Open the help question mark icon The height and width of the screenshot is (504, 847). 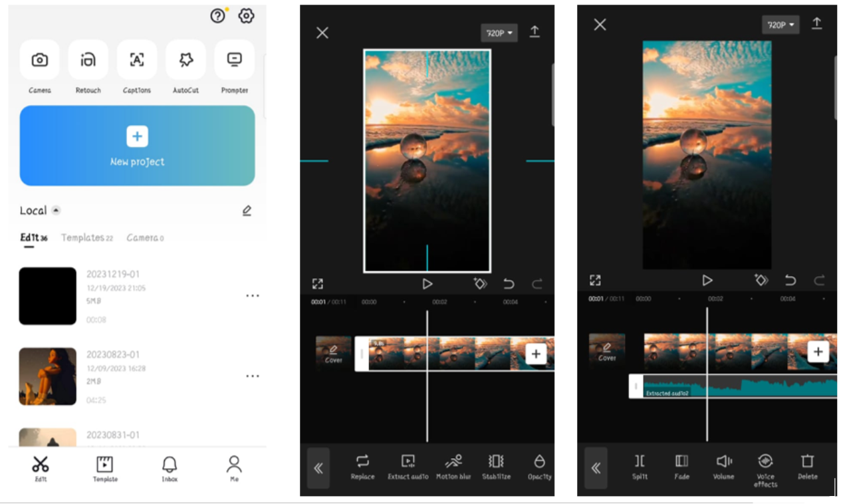(218, 16)
